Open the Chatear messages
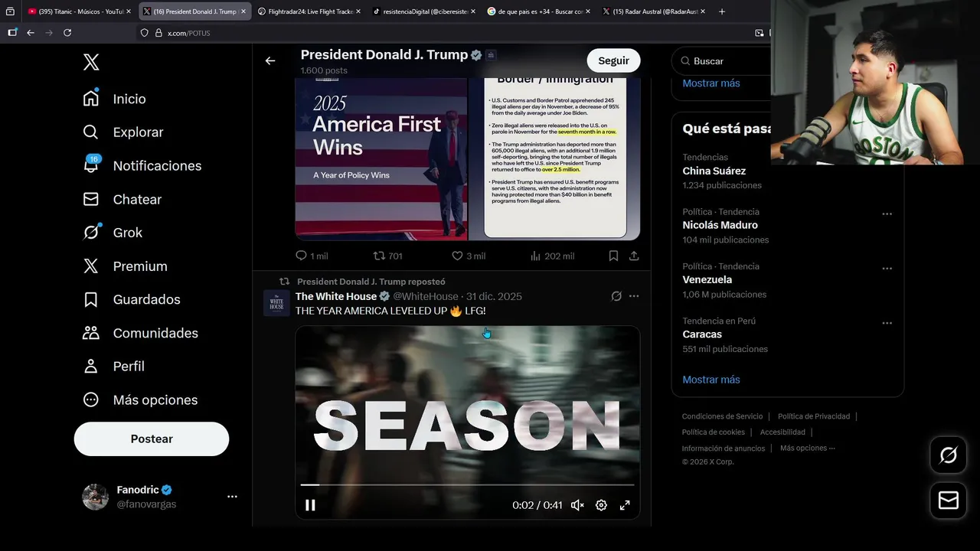 [122, 199]
